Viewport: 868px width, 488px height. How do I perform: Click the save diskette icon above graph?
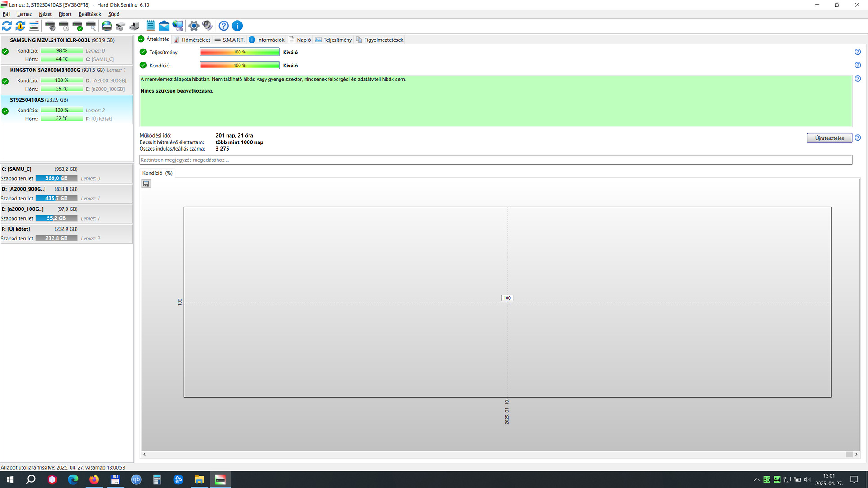click(x=146, y=183)
